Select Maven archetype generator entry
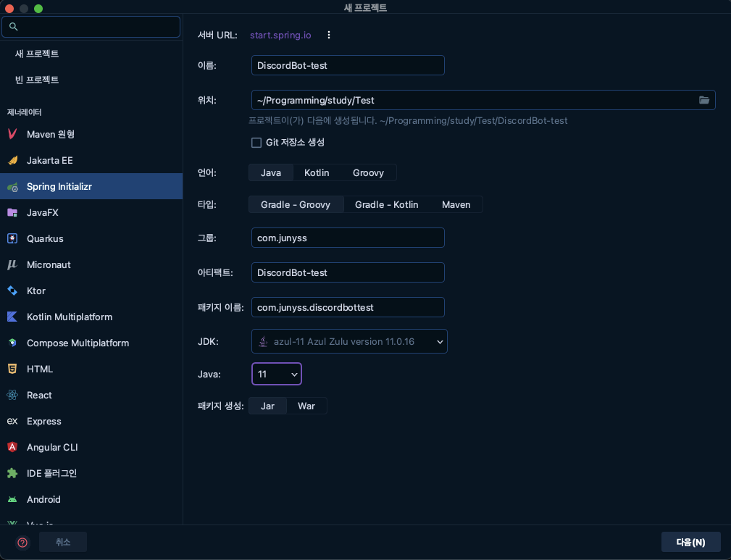731x560 pixels. [91, 134]
